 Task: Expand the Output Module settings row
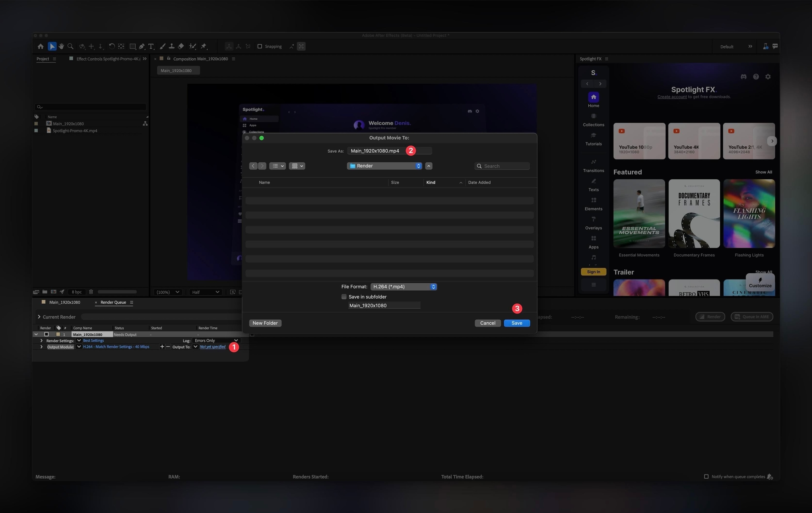41,346
